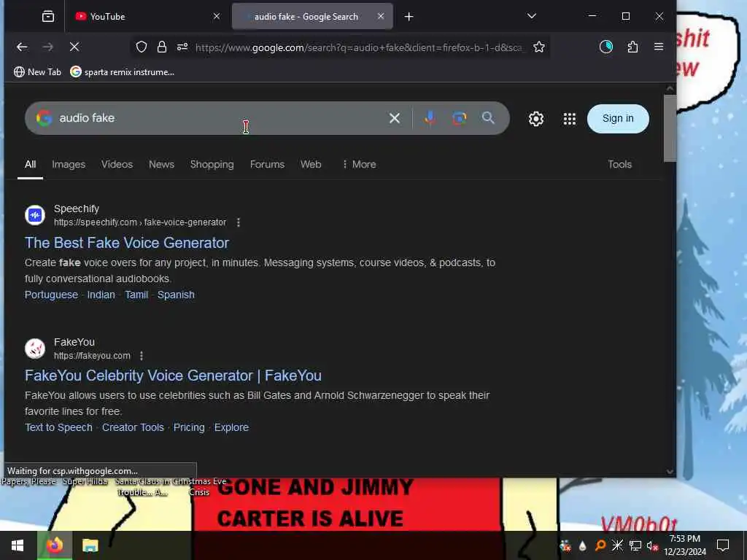Expand the list all tabs dropdown arrow

pos(532,16)
